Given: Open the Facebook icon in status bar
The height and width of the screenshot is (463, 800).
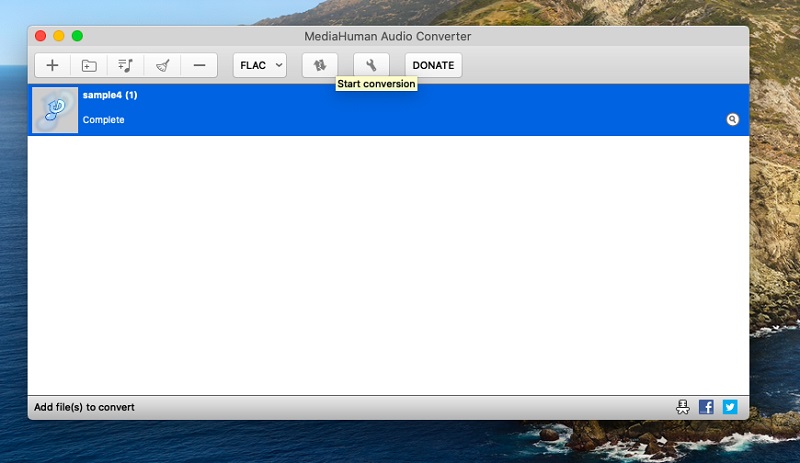Looking at the screenshot, I should [x=706, y=407].
